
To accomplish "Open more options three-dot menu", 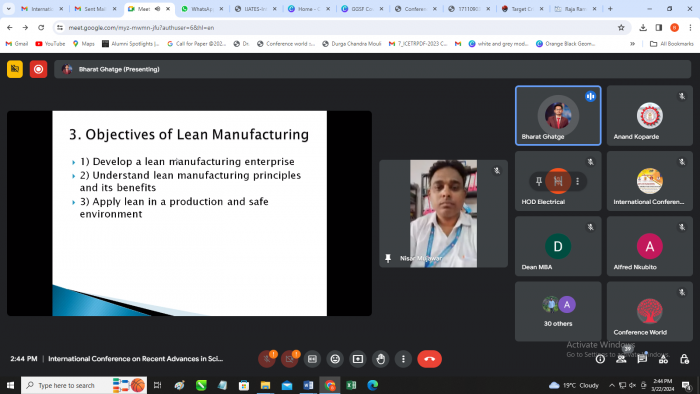I will tap(403, 359).
